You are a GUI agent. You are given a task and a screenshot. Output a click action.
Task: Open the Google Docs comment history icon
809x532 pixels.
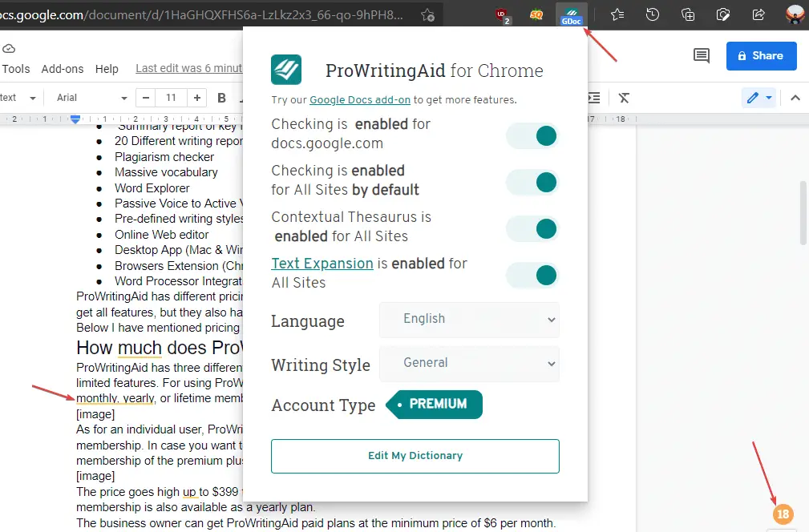(702, 55)
